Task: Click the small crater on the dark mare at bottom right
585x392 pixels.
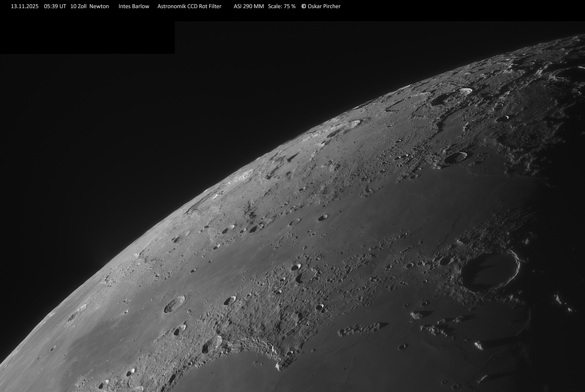Action: (x=402, y=346)
